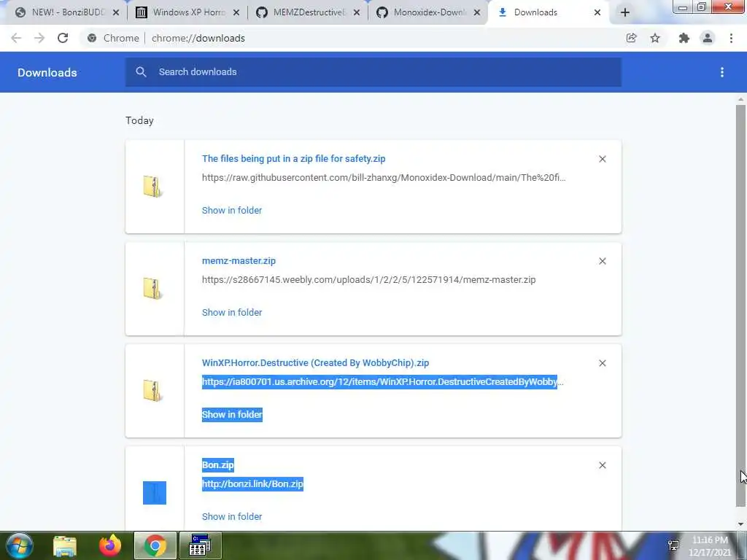This screenshot has height=560, width=747.
Task: Remove Bon.zip from list
Action: [x=602, y=465]
